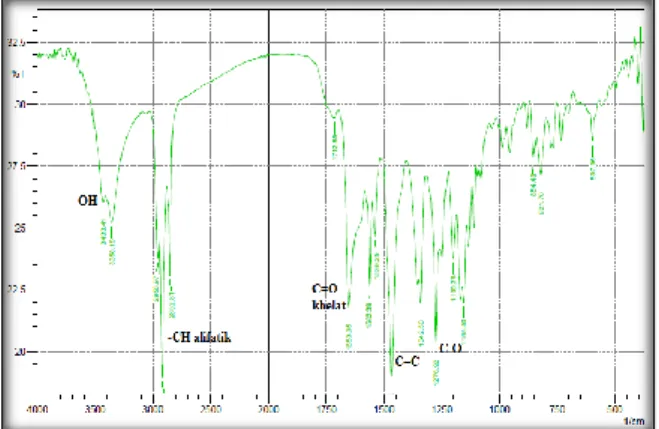Click the 20 y-axis value
This screenshot has height=429, width=659.
(x=20, y=352)
